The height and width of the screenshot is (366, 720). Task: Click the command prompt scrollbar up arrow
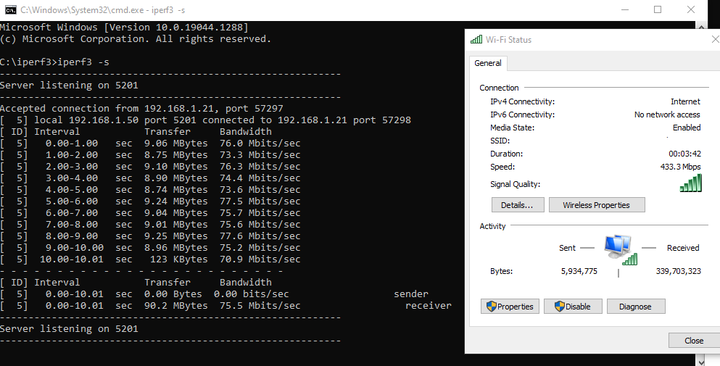tap(701, 26)
